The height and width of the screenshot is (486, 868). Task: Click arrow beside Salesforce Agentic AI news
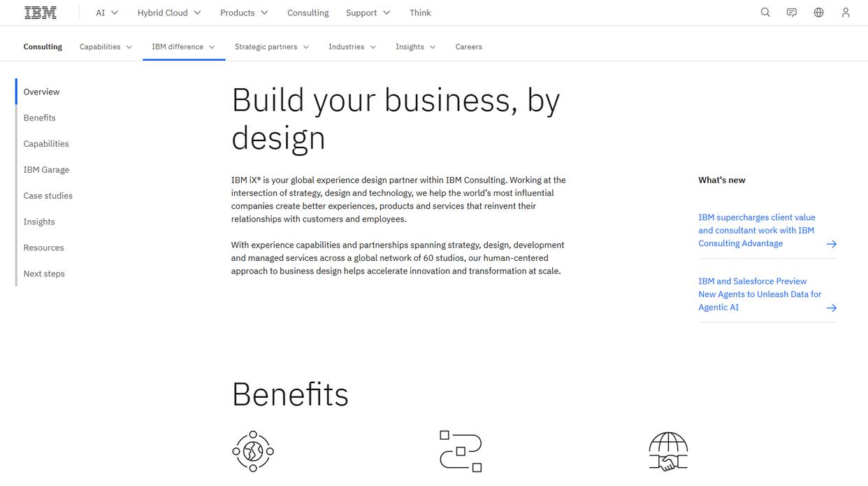[x=832, y=308]
